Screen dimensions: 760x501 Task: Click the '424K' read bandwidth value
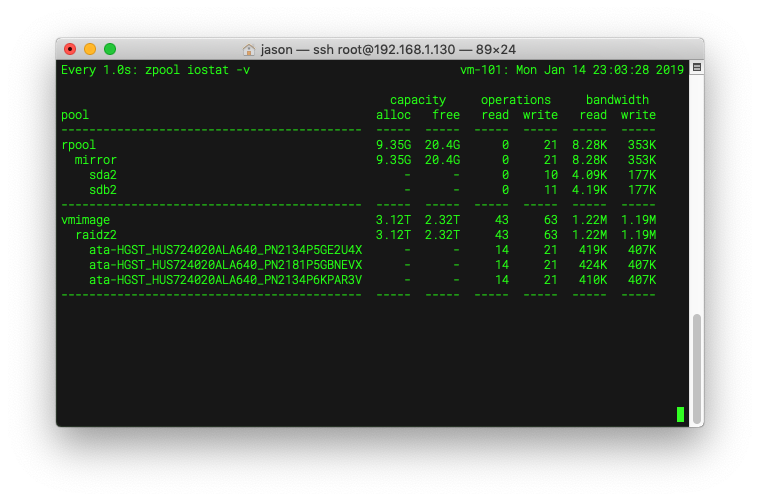pos(593,265)
